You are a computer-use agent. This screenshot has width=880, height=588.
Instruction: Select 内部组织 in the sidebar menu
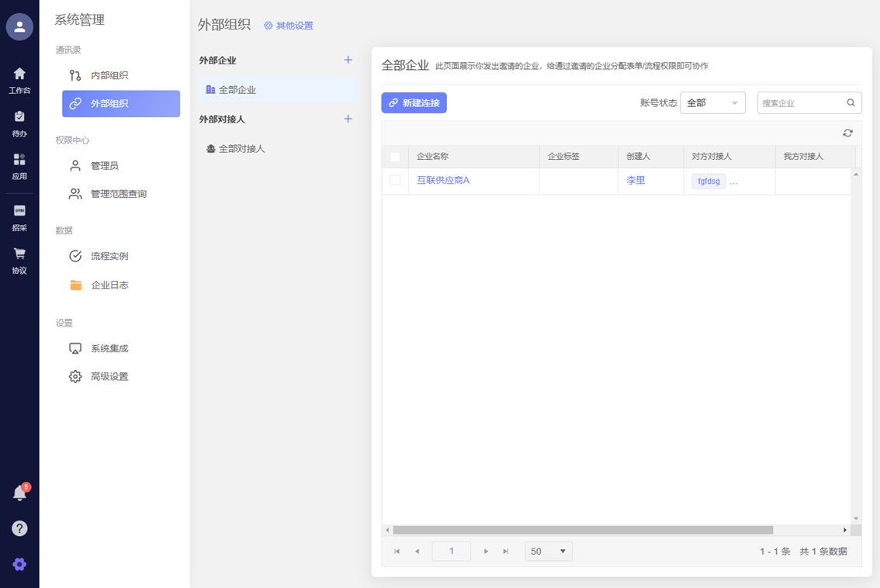click(x=109, y=75)
